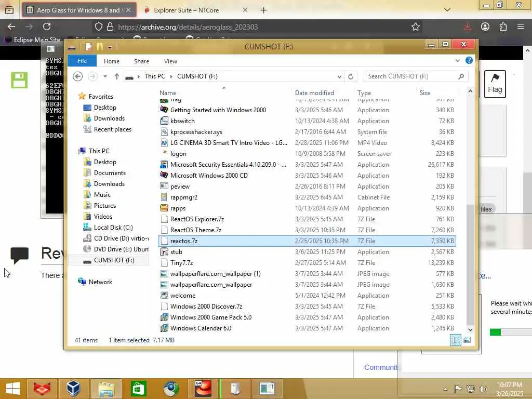
Task: Select Local Disk (C:) in navigation pane
Action: pos(113,228)
